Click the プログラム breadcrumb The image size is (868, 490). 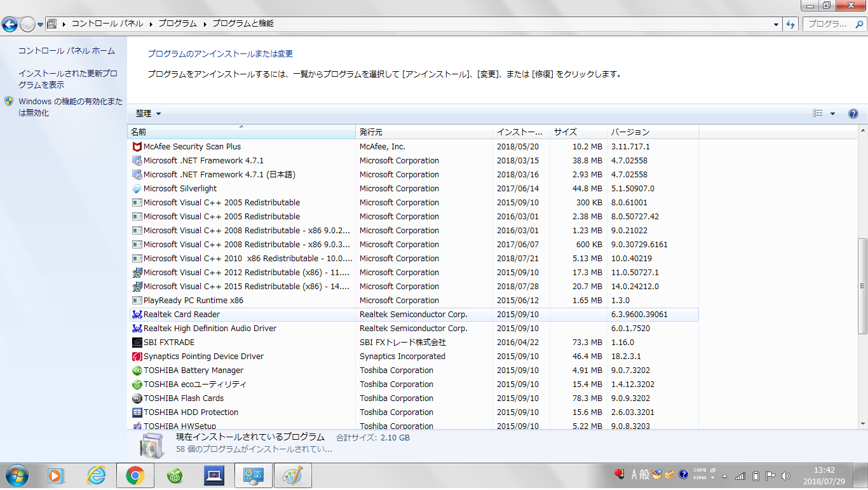click(178, 24)
